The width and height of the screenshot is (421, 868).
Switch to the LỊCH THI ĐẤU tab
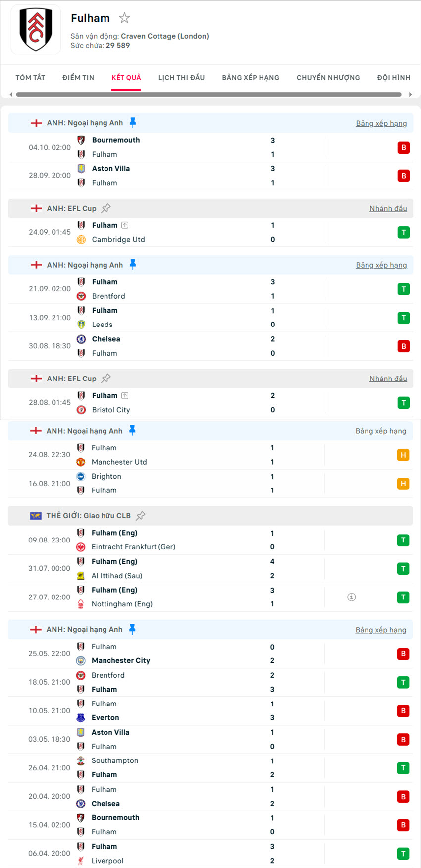point(181,78)
